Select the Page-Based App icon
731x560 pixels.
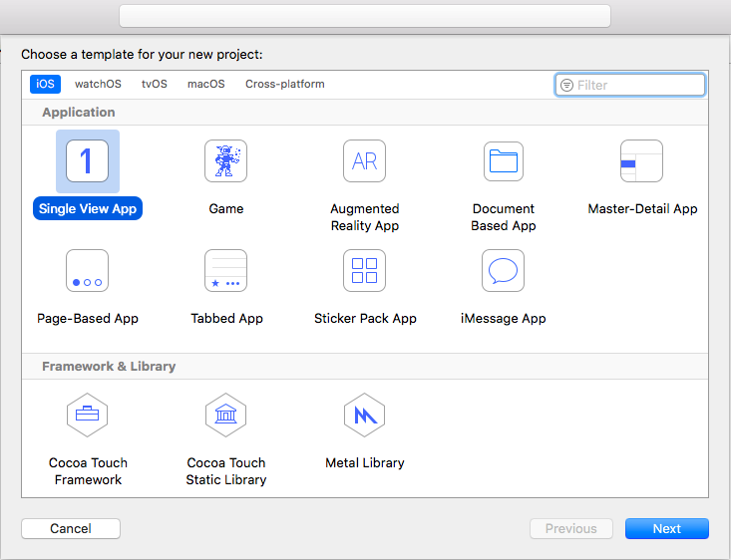coord(87,270)
